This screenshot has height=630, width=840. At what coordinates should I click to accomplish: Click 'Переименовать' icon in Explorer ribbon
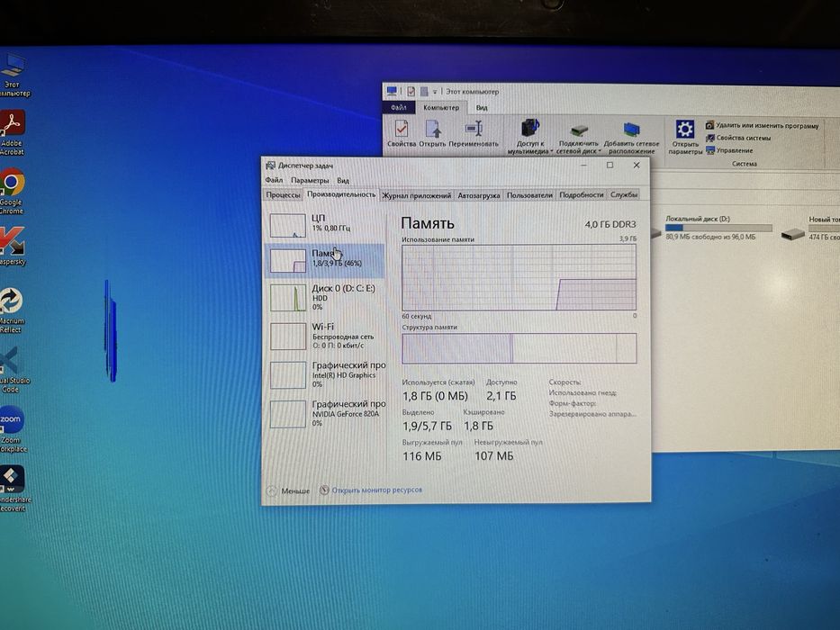pyautogui.click(x=474, y=133)
